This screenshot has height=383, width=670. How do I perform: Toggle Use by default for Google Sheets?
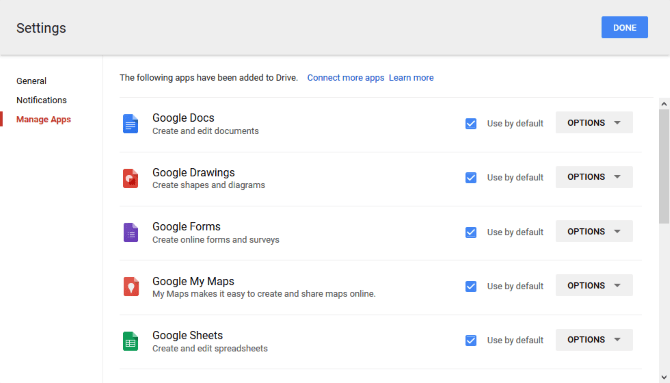[x=470, y=340]
